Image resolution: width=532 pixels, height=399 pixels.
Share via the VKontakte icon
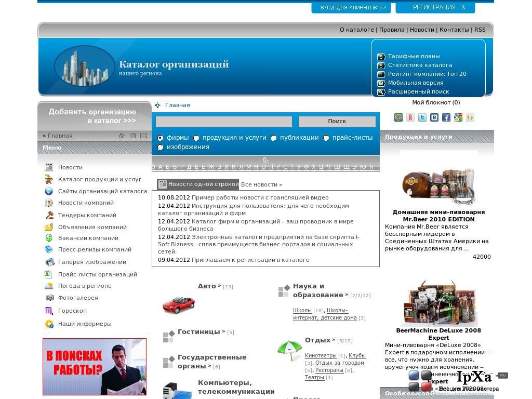click(434, 117)
